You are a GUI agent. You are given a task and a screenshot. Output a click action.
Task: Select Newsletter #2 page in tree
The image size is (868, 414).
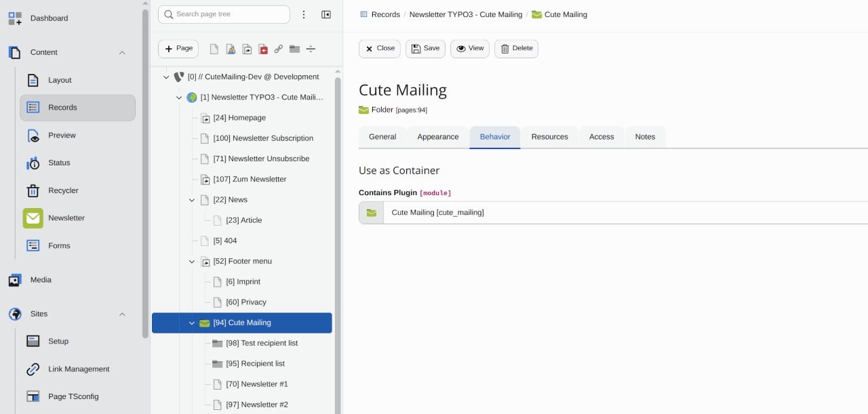pyautogui.click(x=257, y=405)
